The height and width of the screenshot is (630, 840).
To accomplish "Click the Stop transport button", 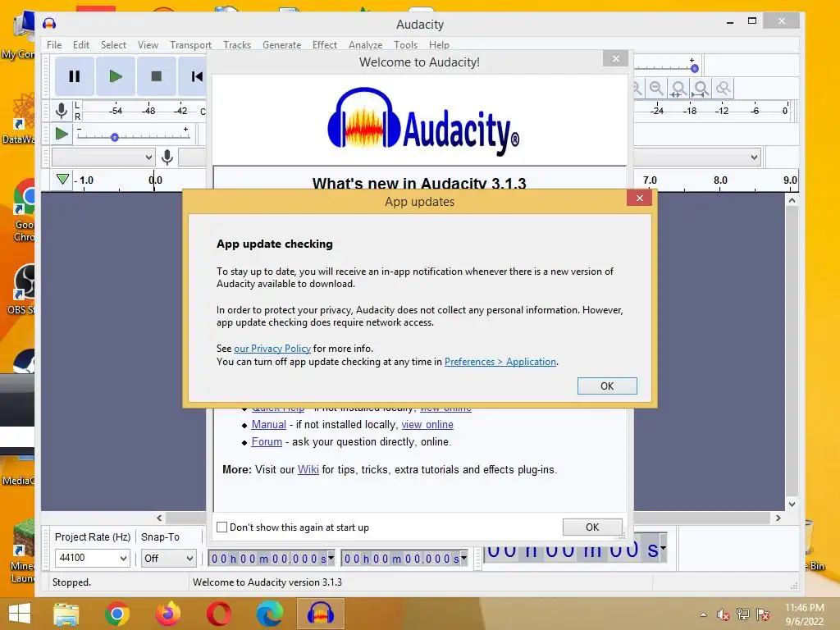I will [157, 76].
